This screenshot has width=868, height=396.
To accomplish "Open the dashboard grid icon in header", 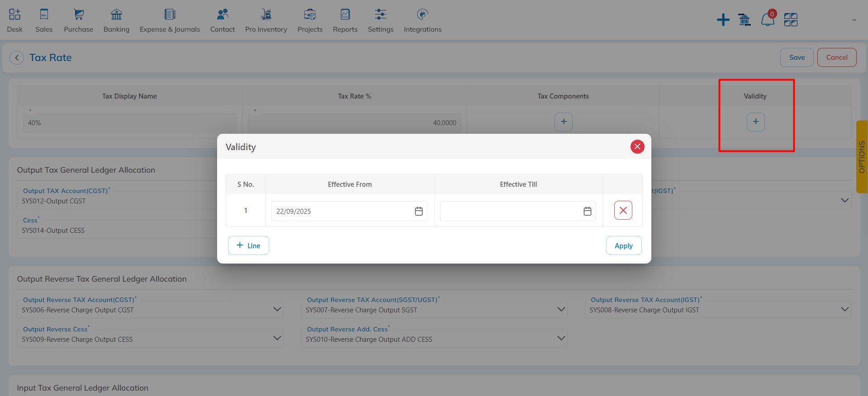I will [x=790, y=20].
